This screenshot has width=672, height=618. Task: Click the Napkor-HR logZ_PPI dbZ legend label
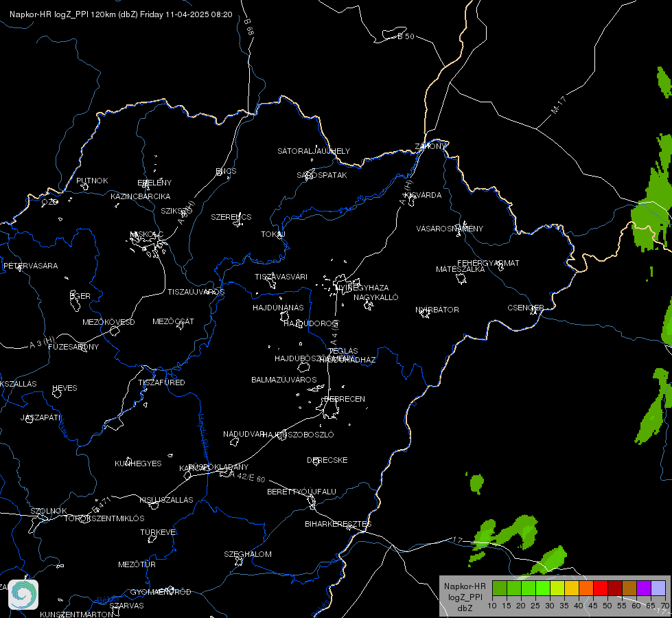coord(465,597)
